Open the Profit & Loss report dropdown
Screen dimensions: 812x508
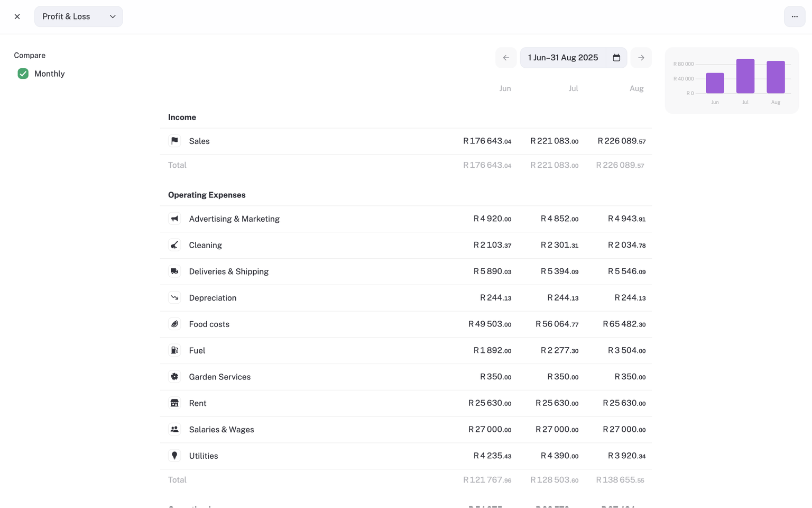click(x=79, y=16)
